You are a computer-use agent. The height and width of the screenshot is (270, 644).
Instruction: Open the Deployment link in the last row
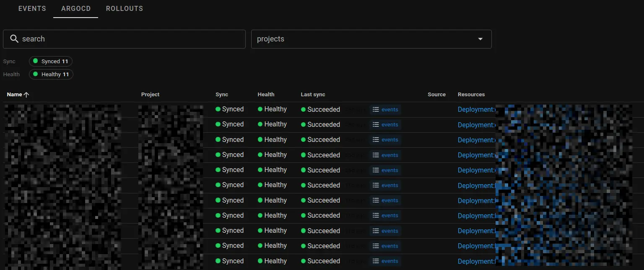click(477, 261)
